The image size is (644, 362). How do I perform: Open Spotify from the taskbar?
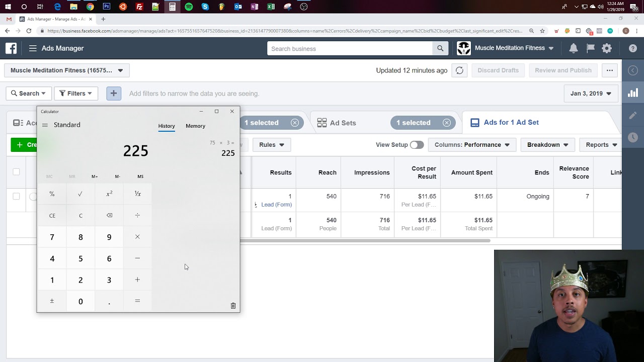click(x=189, y=7)
